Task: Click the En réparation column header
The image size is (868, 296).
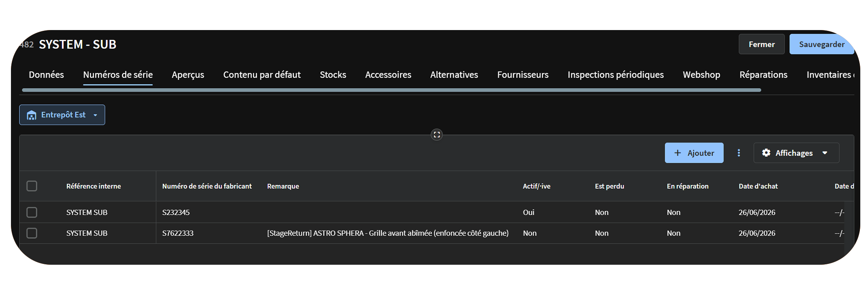Action: [687, 186]
